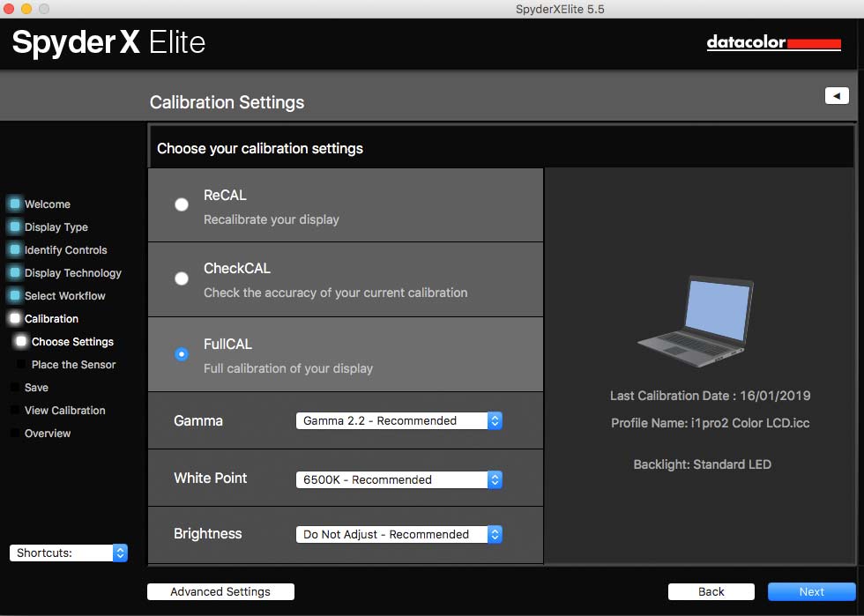Screen dimensions: 864x616
Task: Click the Identify Controls step indicator icon
Action: 15,249
